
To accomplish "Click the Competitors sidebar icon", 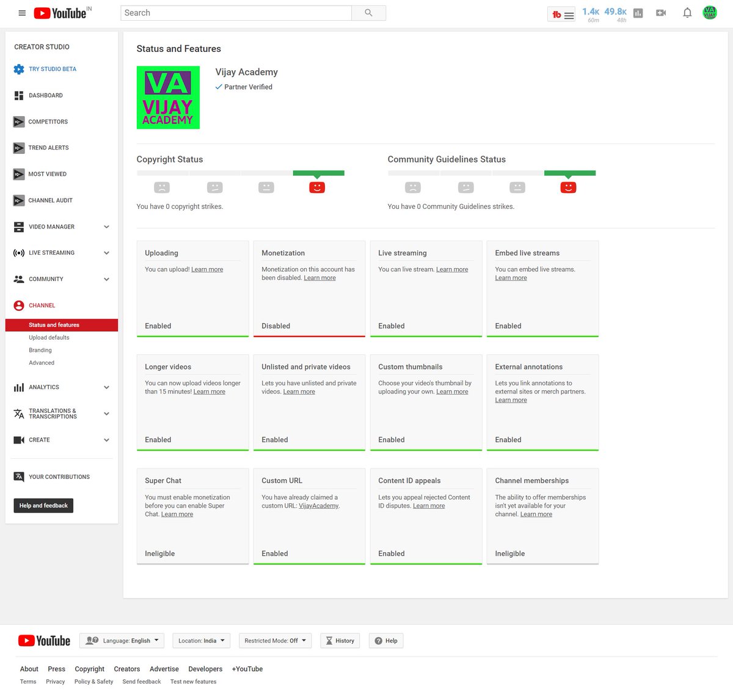I will 19,122.
